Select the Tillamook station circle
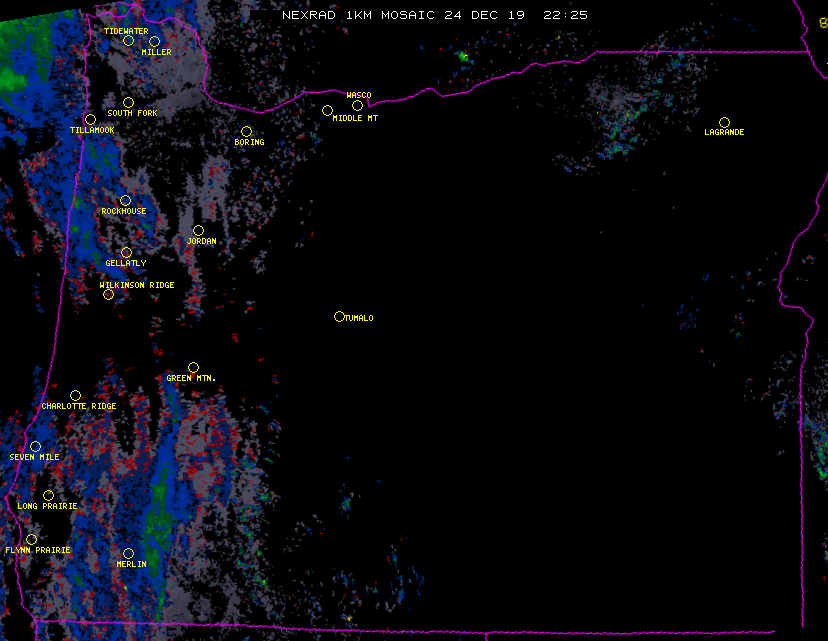This screenshot has width=828, height=641. click(x=90, y=120)
